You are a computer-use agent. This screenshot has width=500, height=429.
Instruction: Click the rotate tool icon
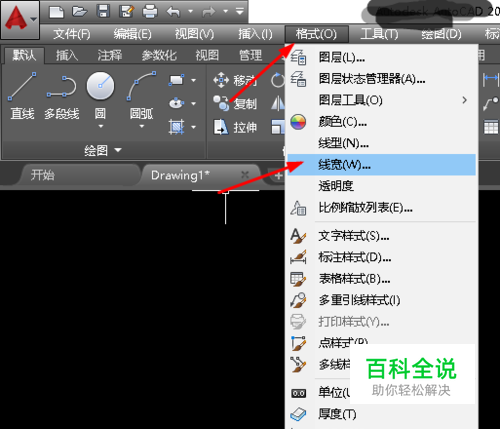tap(277, 80)
